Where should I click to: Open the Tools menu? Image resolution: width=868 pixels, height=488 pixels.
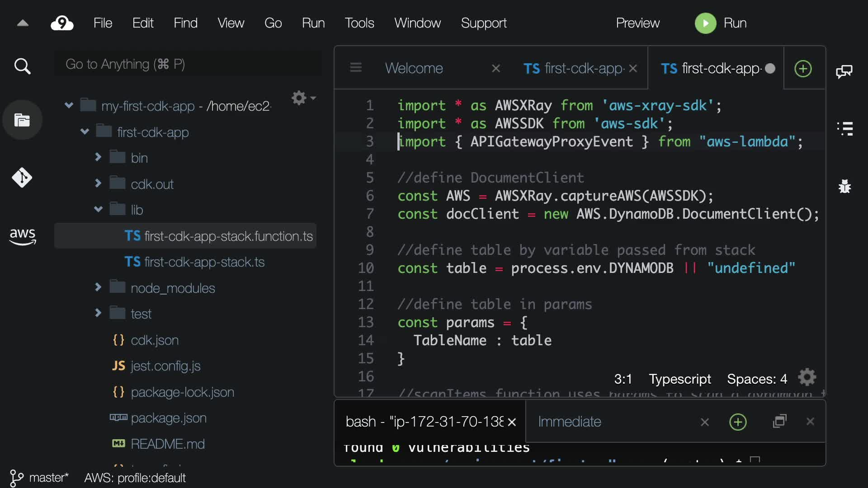(x=359, y=23)
